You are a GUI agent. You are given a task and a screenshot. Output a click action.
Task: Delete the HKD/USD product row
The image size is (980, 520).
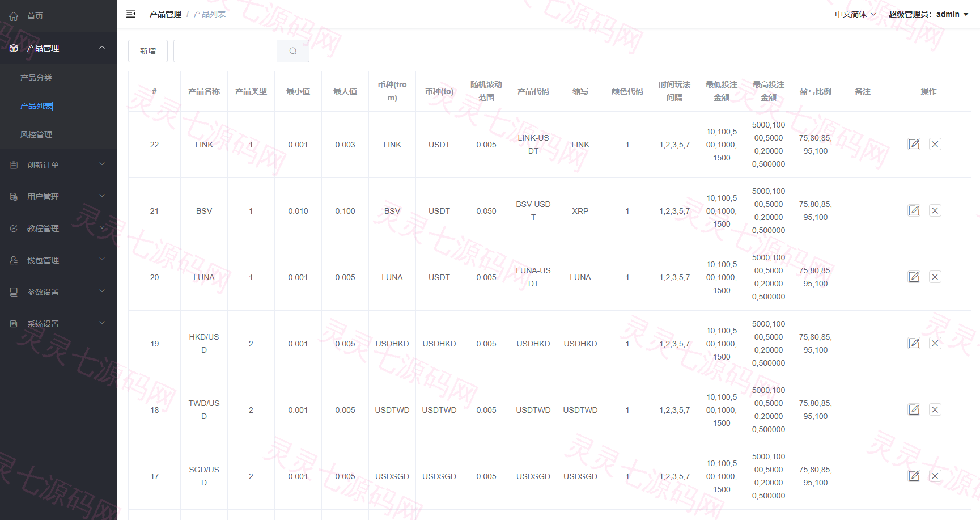(x=935, y=343)
